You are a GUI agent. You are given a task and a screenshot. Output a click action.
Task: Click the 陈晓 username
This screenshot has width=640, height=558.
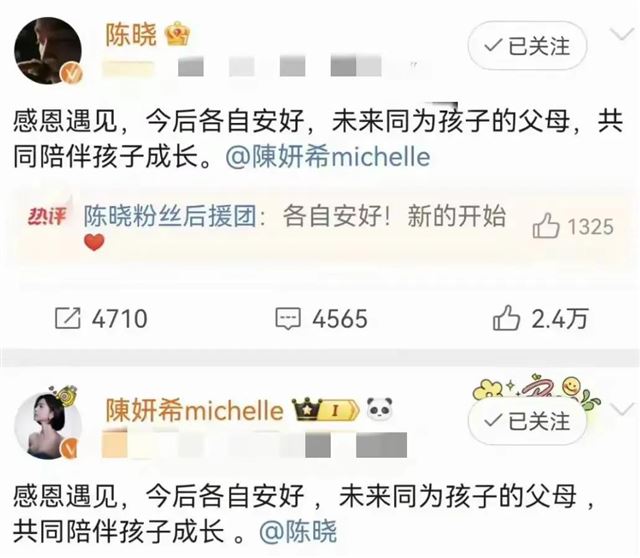pyautogui.click(x=131, y=35)
